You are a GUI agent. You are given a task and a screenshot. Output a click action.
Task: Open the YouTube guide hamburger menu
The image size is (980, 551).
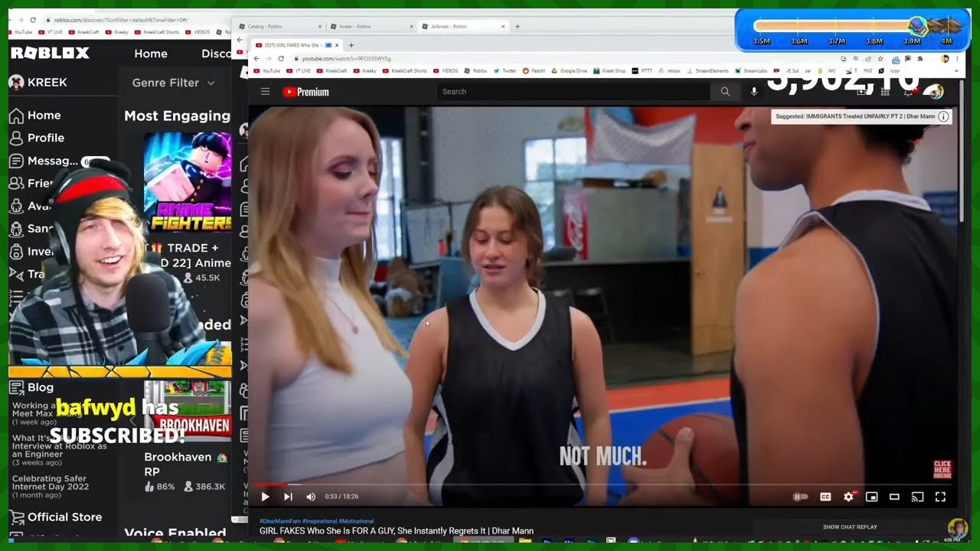[x=265, y=92]
